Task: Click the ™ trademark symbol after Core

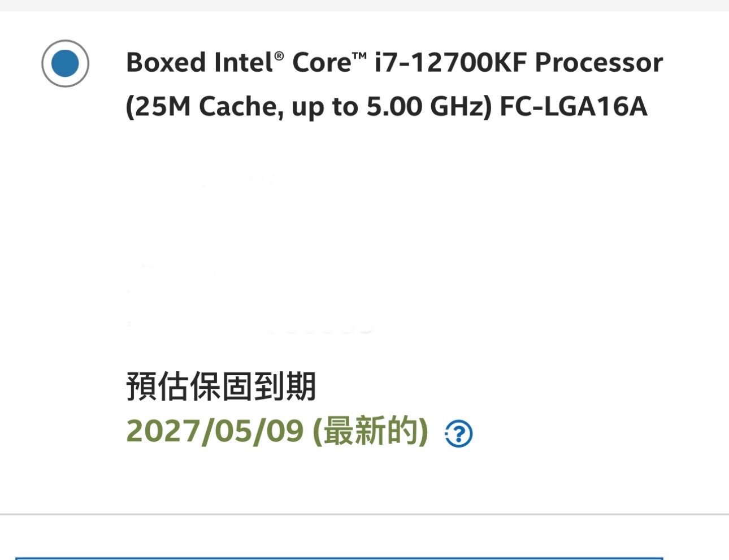Action: pyautogui.click(x=359, y=57)
